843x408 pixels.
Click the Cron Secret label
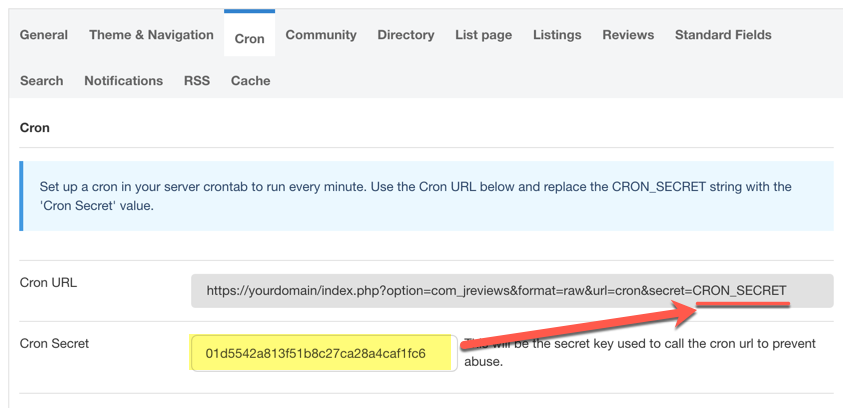pos(54,344)
